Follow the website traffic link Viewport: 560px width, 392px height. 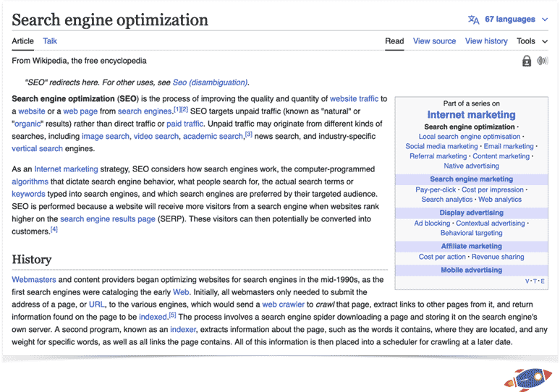tap(354, 99)
